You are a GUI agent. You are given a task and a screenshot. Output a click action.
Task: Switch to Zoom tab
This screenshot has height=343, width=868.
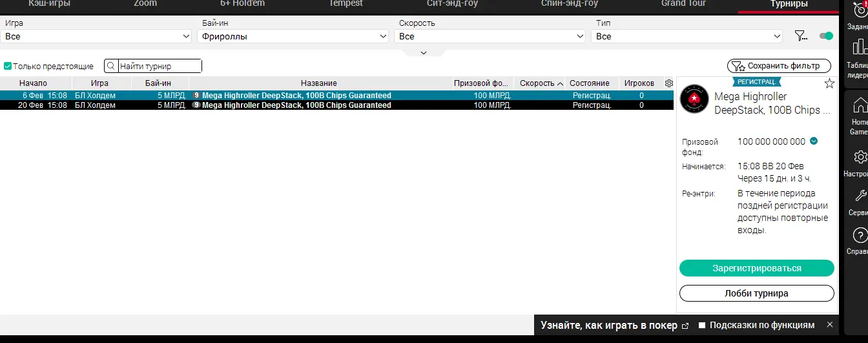(x=145, y=4)
